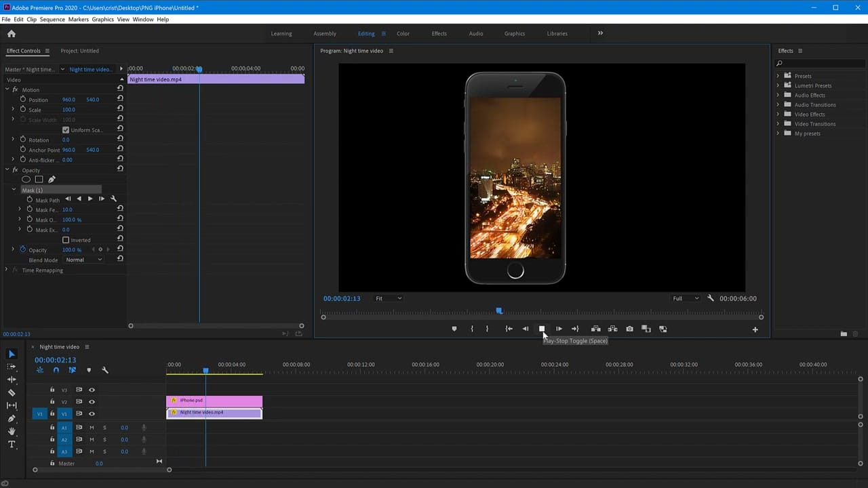Select the iPhone.psd clip on V2

pyautogui.click(x=217, y=400)
